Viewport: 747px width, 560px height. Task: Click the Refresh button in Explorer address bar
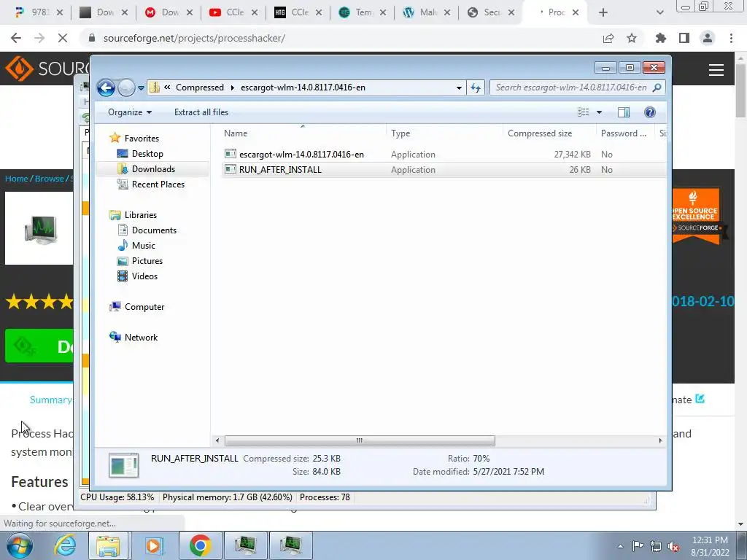(x=476, y=87)
